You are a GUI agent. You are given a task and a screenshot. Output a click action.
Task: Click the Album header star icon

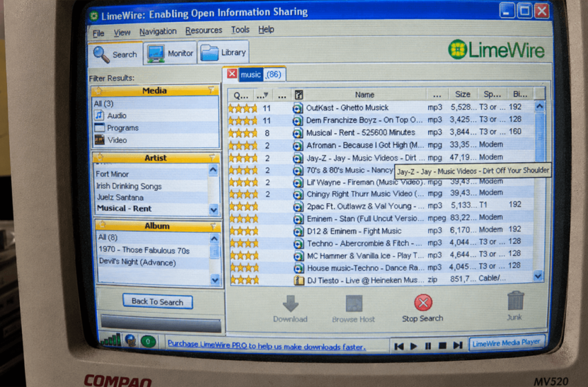point(102,225)
